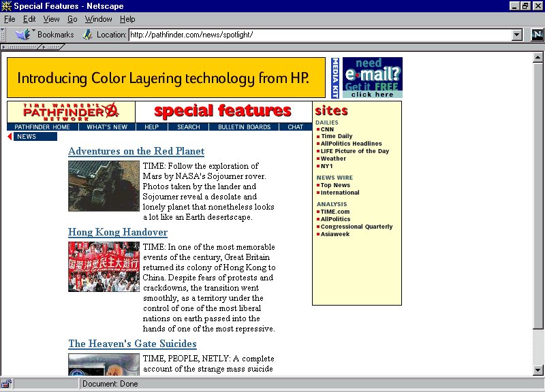
Task: Open the CNN site link
Action: (327, 129)
